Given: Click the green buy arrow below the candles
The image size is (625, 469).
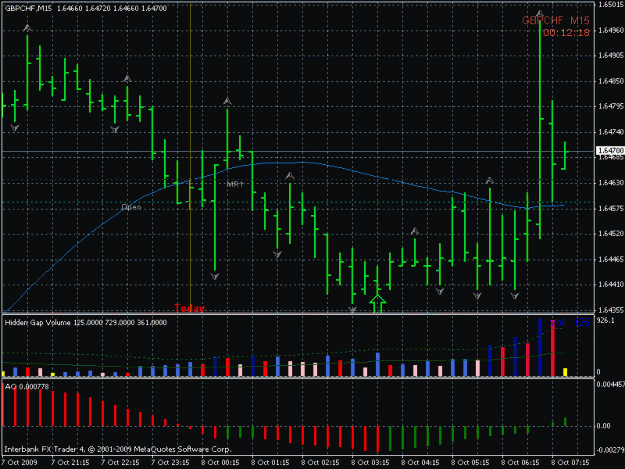Looking at the screenshot, I should 377,304.
